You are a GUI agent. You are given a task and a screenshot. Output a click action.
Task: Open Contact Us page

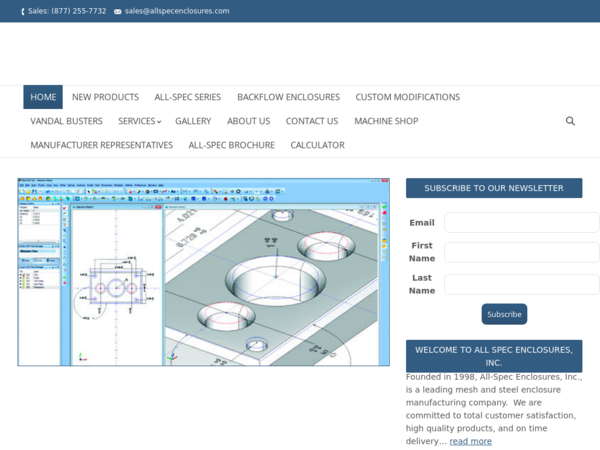pos(312,121)
